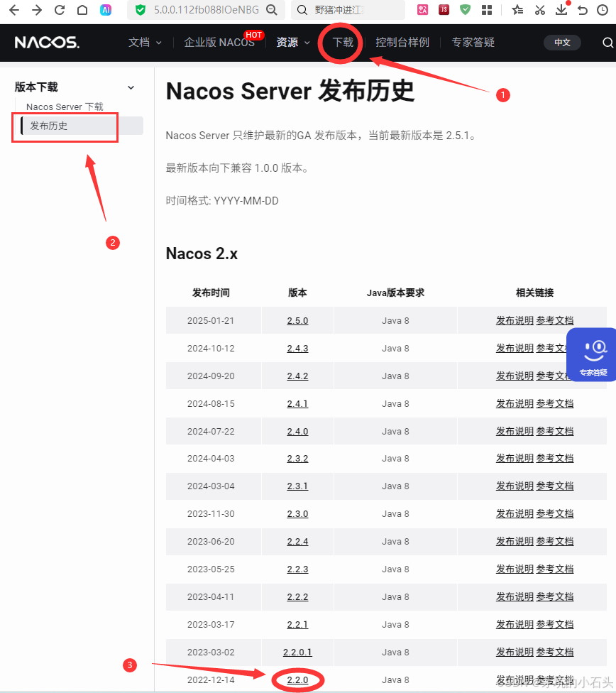Click the scissors screenshot icon
616x693 pixels.
tap(539, 10)
